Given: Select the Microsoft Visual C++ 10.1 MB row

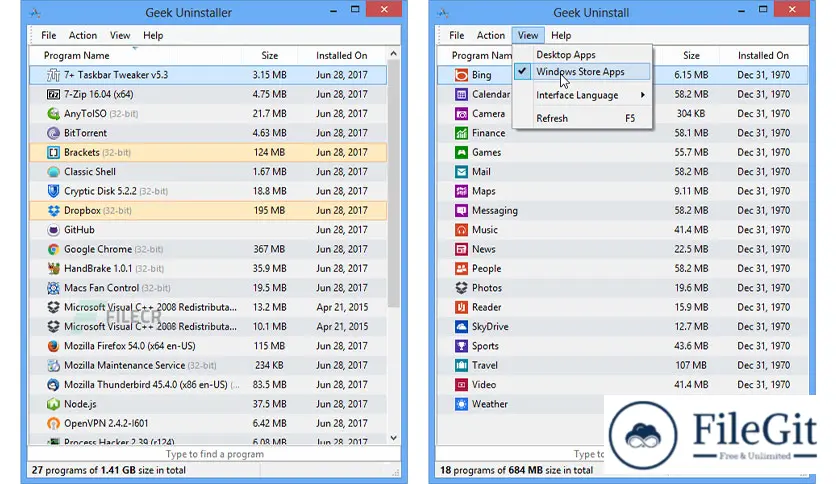Looking at the screenshot, I should 208,327.
